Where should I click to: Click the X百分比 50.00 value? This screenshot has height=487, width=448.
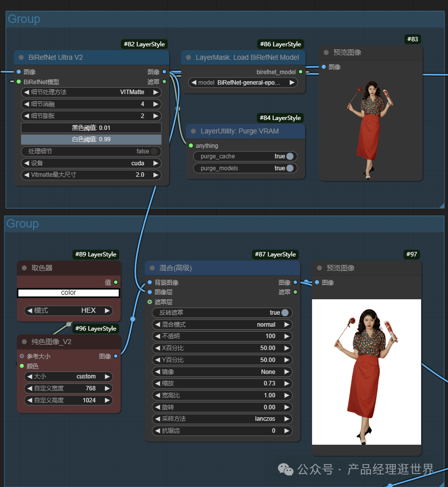(268, 348)
